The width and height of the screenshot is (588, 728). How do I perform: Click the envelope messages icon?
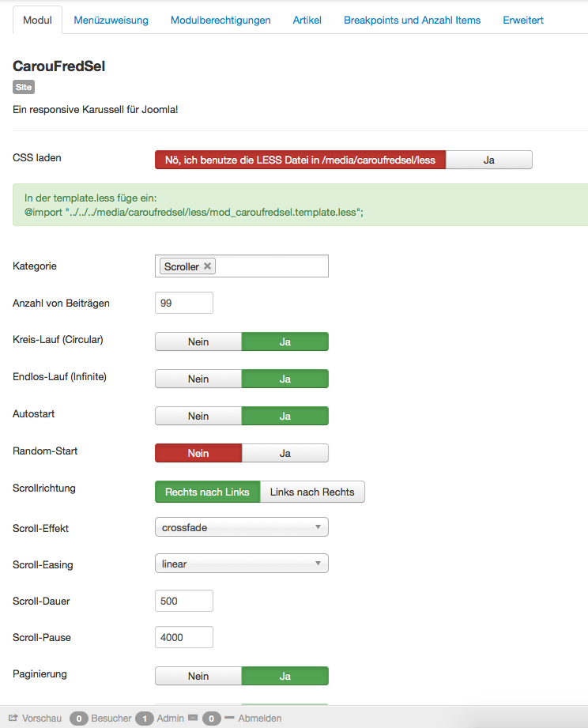point(193,719)
